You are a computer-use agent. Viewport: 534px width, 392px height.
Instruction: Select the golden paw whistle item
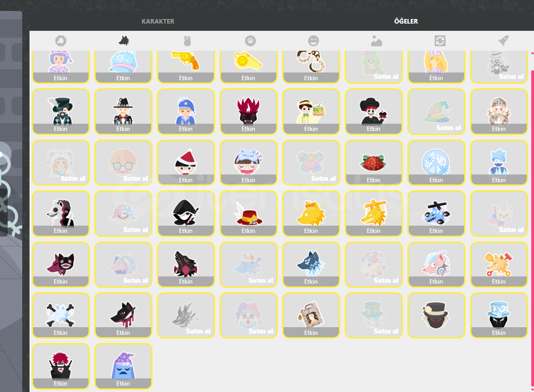pyautogui.click(x=249, y=66)
